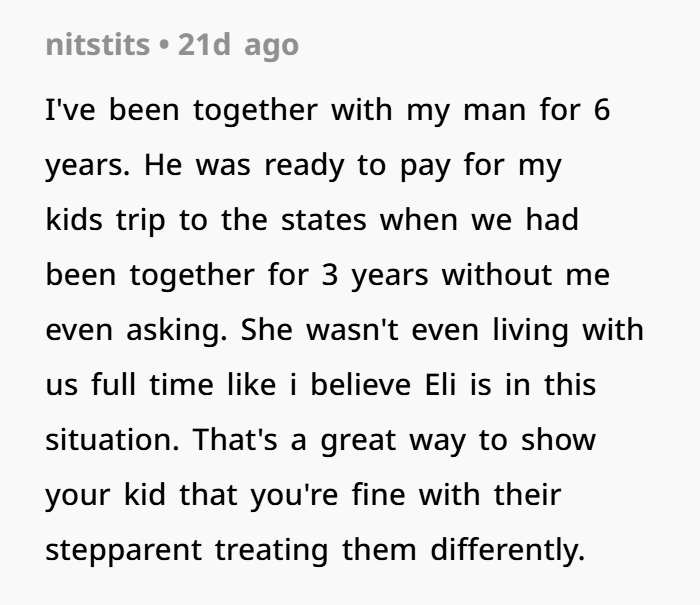This screenshot has height=605, width=700.
Task: Click the line starting "kids trip to the states"
Action: [312, 220]
